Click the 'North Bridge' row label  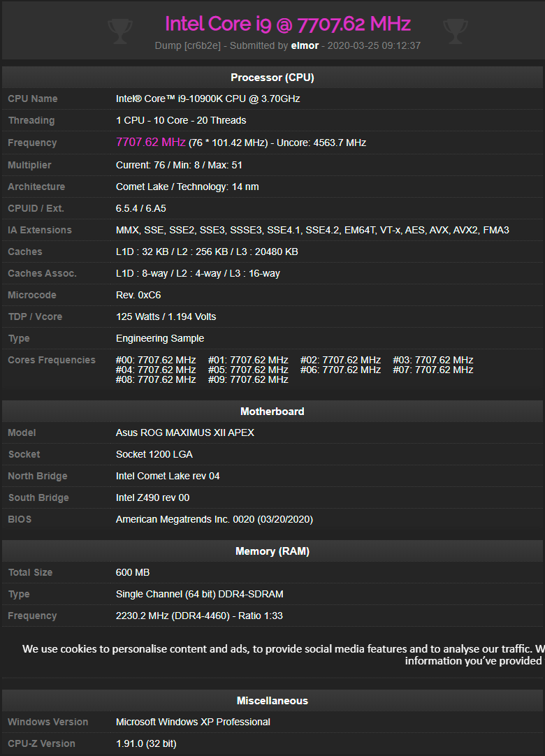tap(38, 476)
